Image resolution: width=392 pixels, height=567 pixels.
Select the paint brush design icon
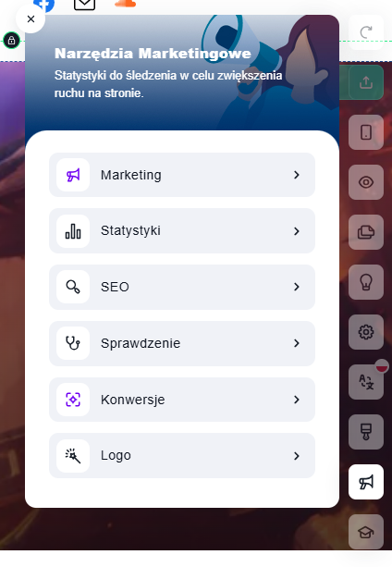tap(366, 432)
